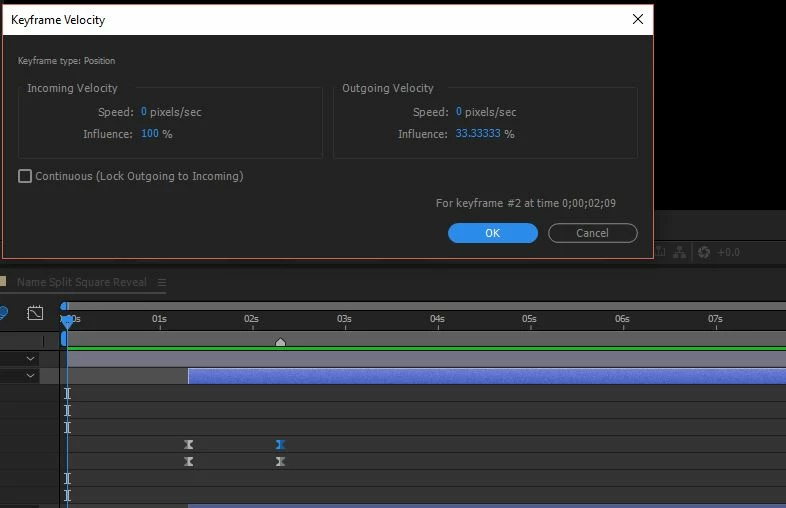Click the 04s mark on time ruler
786x508 pixels.
tap(437, 319)
